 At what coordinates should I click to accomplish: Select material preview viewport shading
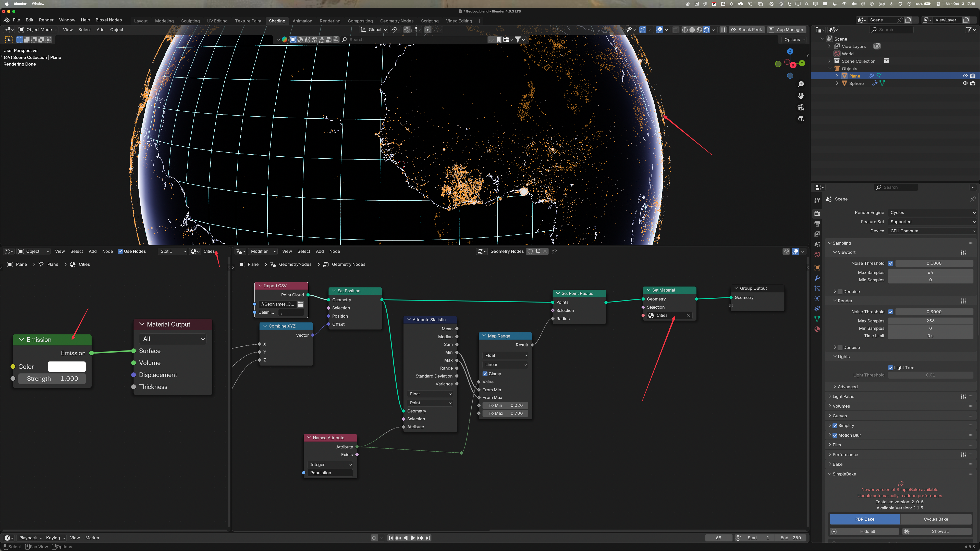click(699, 30)
